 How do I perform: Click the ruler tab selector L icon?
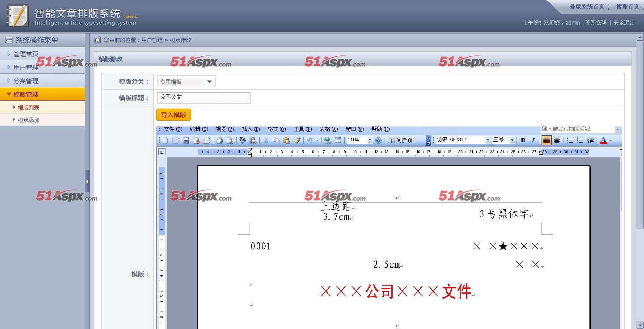162,152
